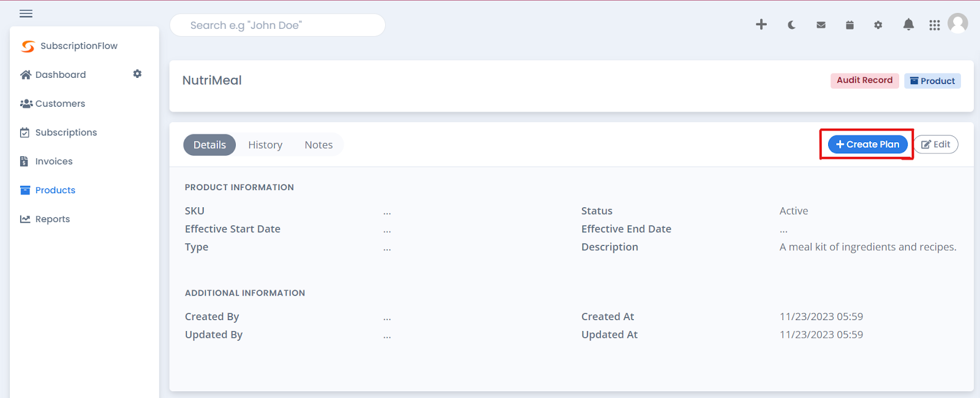This screenshot has height=398, width=980.
Task: Open Customers in the sidebar
Action: coord(53,104)
